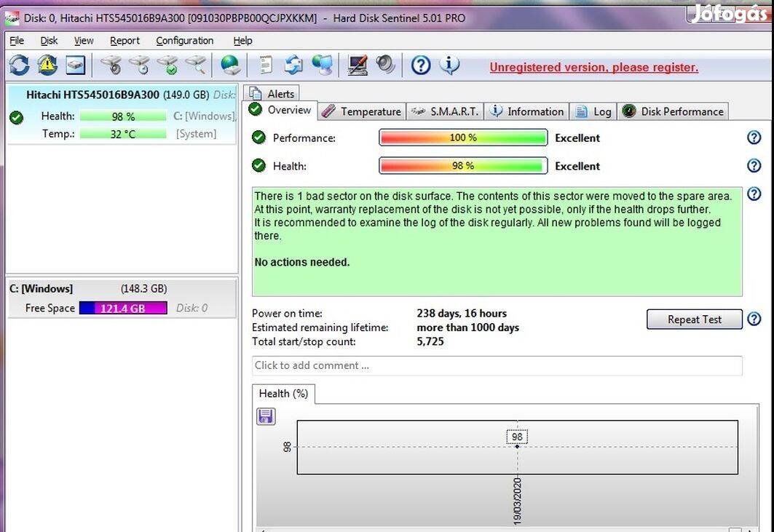Viewport: 774px width, 532px height.
Task: Click the globe-over-disk online info icon
Action: tap(230, 65)
